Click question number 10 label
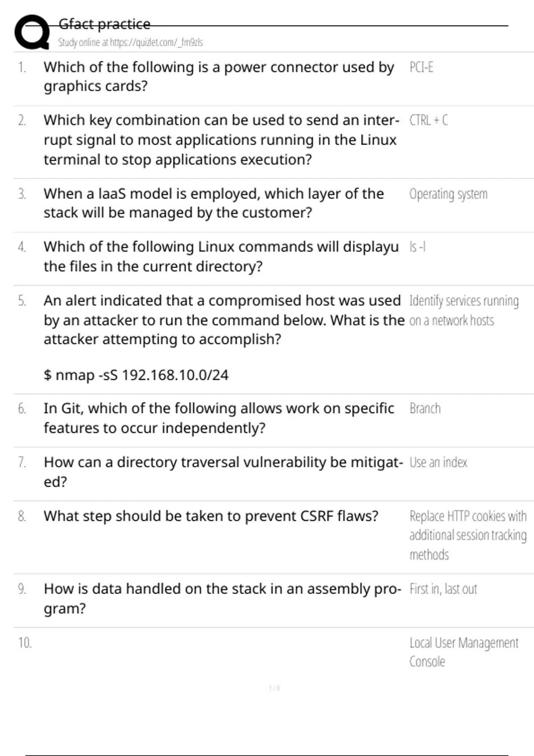Screen dimensions: 534x756 (x=25, y=643)
